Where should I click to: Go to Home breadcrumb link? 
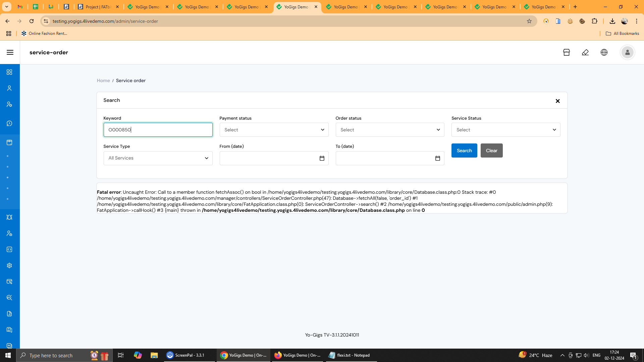(x=103, y=80)
